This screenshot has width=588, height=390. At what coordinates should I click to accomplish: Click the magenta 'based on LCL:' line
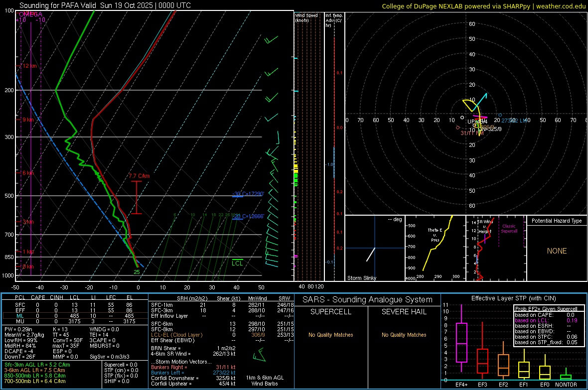pyautogui.click(x=546, y=320)
